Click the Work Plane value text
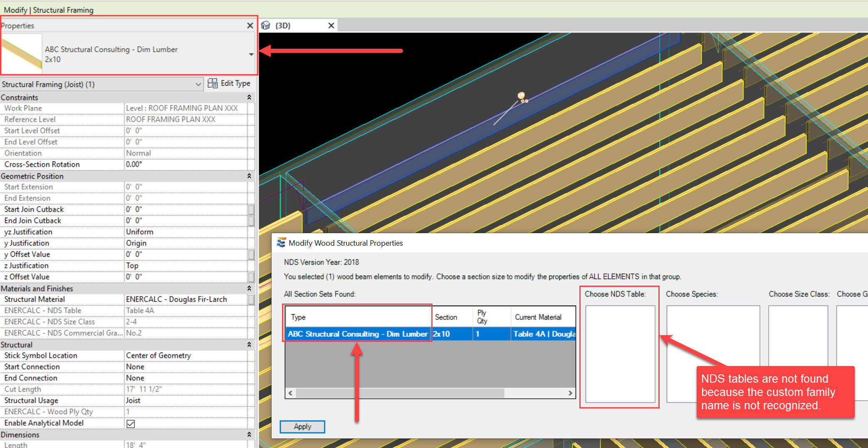This screenshot has height=448, width=868. 182,108
